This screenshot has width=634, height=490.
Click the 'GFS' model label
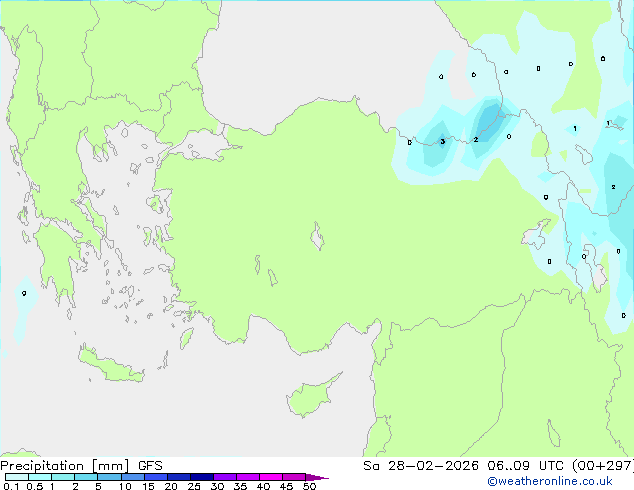[x=150, y=466]
